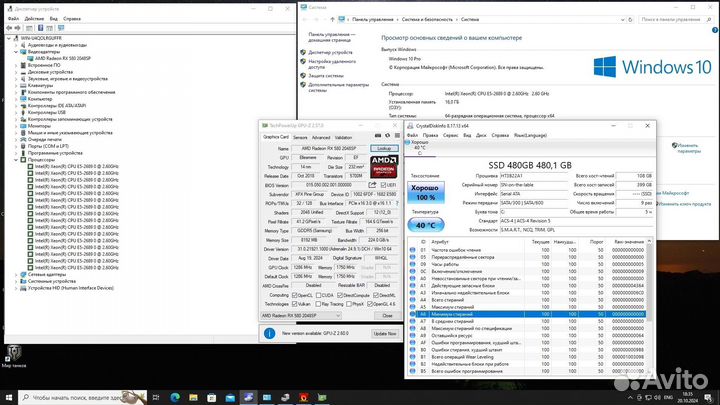Open File Explorer from the taskbar
Screen dimensions: 720x405
tap(193, 397)
